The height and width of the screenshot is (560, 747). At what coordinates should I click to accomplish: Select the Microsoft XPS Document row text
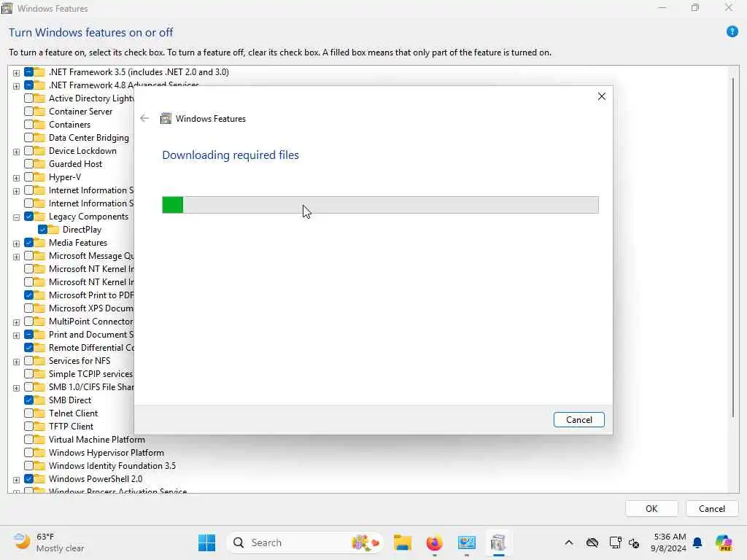click(x=91, y=308)
